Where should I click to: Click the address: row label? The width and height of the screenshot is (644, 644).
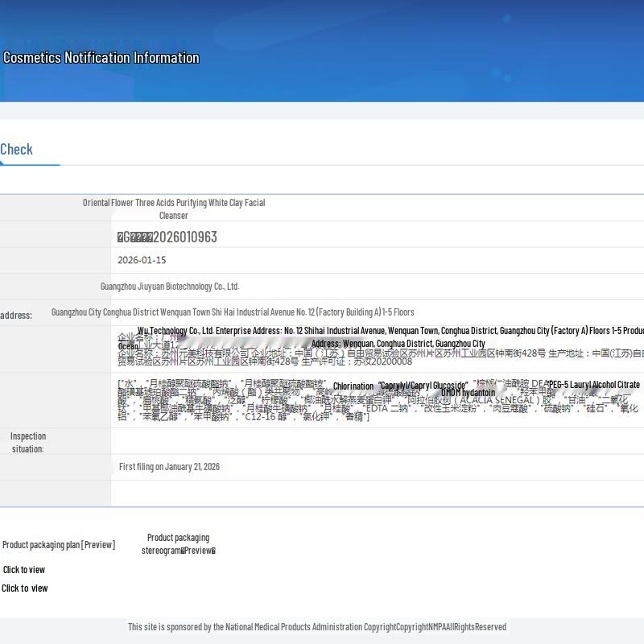point(16,315)
